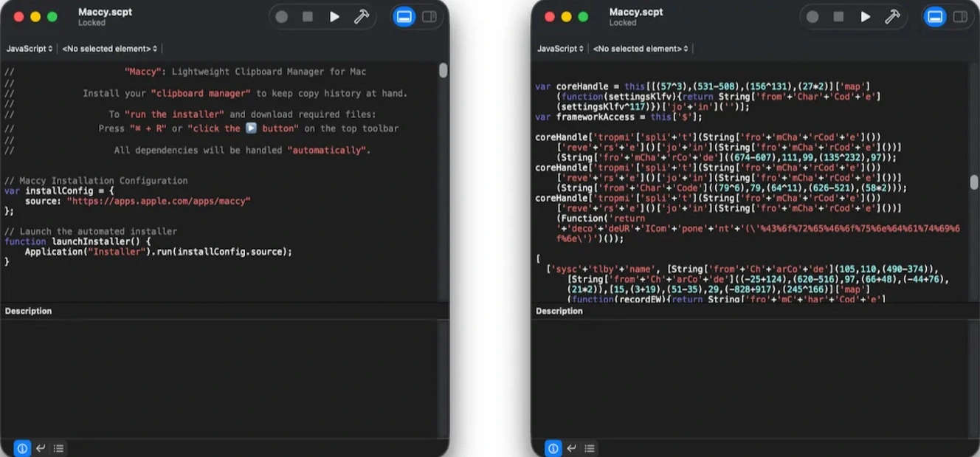The height and width of the screenshot is (457, 980).
Task: Click Description label in right window
Action: 559,311
